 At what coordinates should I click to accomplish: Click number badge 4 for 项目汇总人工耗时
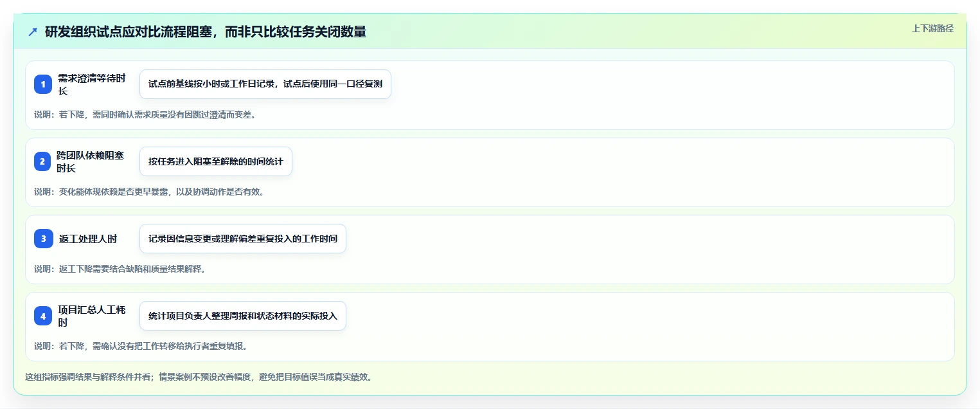click(43, 316)
